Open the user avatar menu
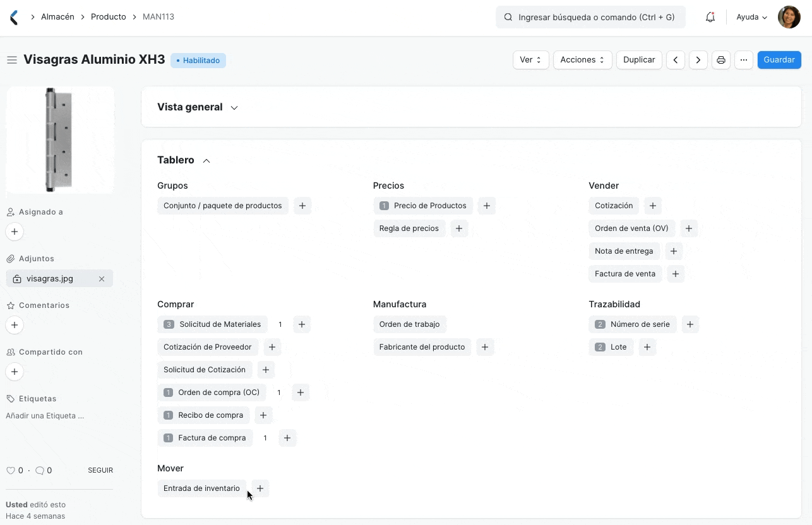The height and width of the screenshot is (525, 812). (789, 17)
